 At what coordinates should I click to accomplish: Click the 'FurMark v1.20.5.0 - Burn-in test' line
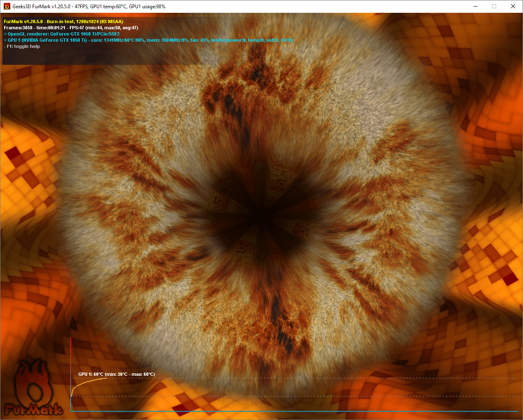[64, 21]
